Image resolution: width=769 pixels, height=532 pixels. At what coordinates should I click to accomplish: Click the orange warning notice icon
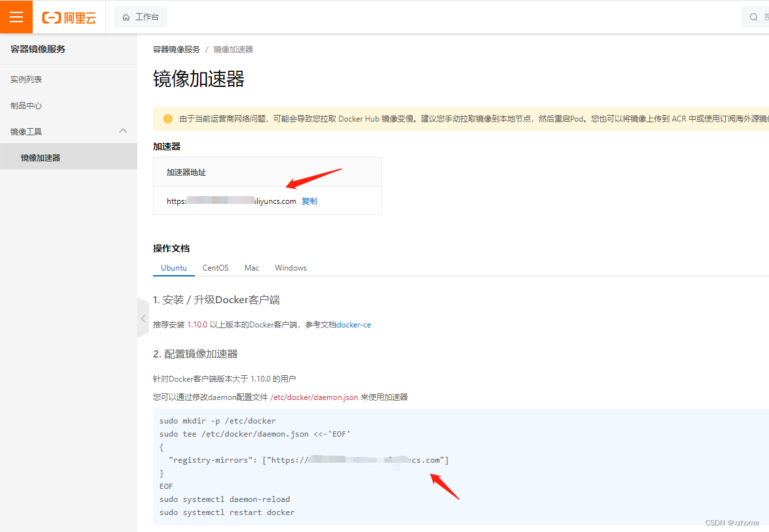tap(167, 119)
